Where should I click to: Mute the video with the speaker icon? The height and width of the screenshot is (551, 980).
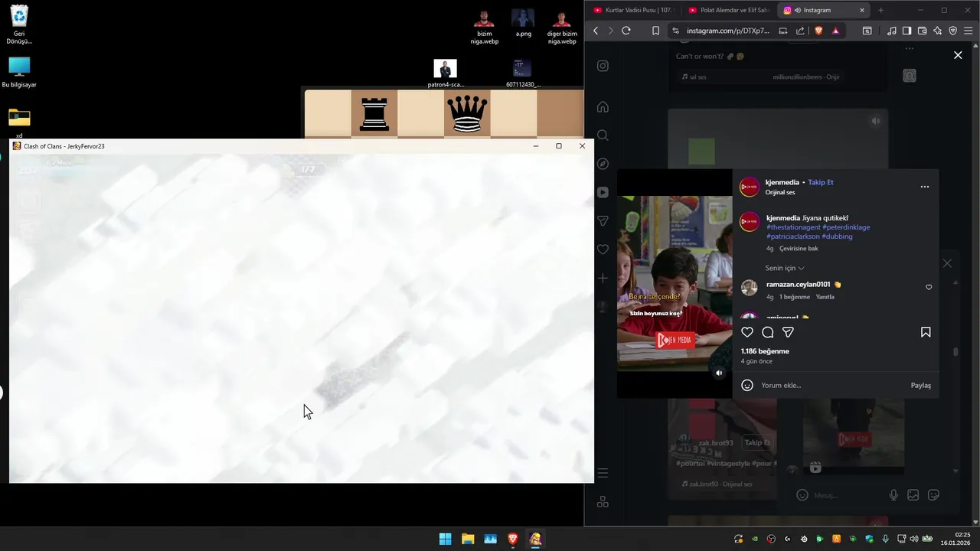(x=719, y=373)
